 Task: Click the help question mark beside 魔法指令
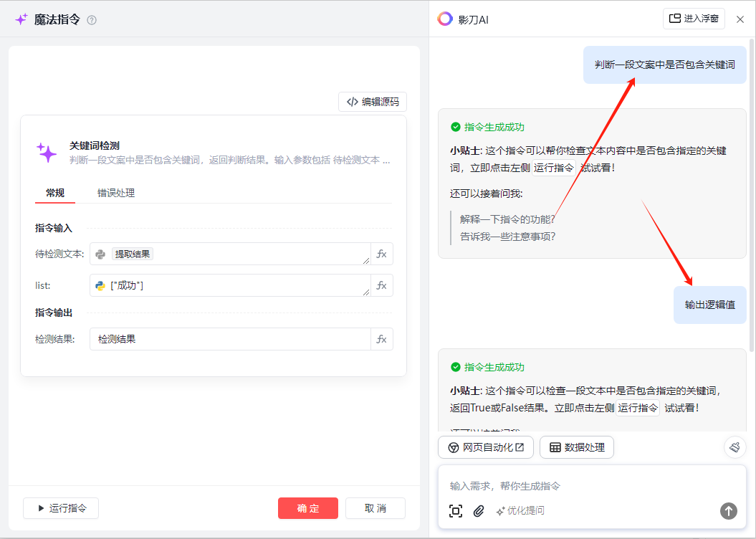point(92,20)
